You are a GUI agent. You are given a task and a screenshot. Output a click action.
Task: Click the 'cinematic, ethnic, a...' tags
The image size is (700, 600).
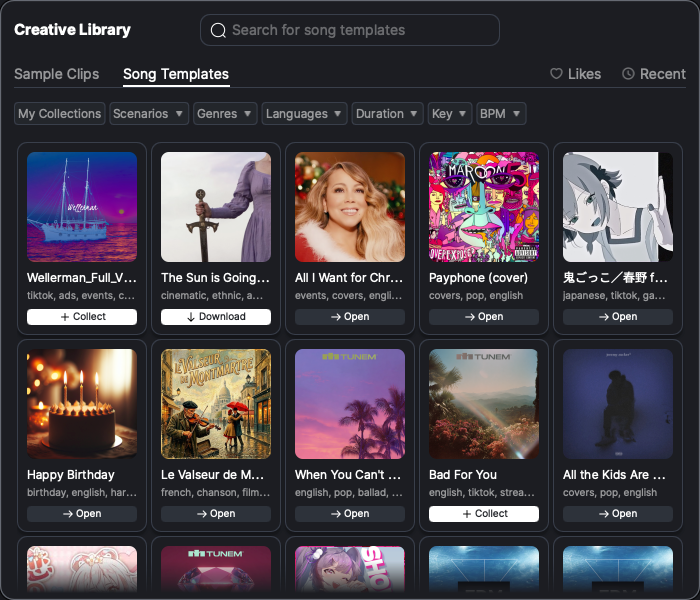[212, 296]
